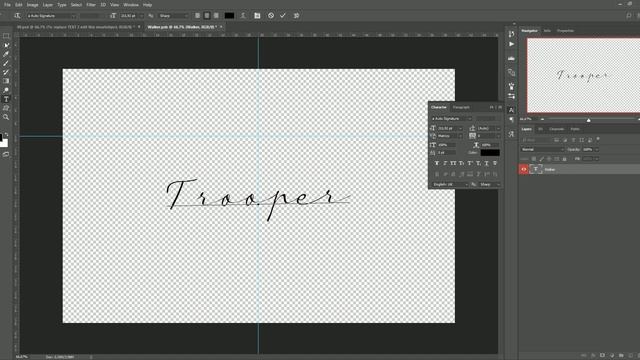The width and height of the screenshot is (640, 360).
Task: Select the Brush tool
Action: (x=6, y=63)
